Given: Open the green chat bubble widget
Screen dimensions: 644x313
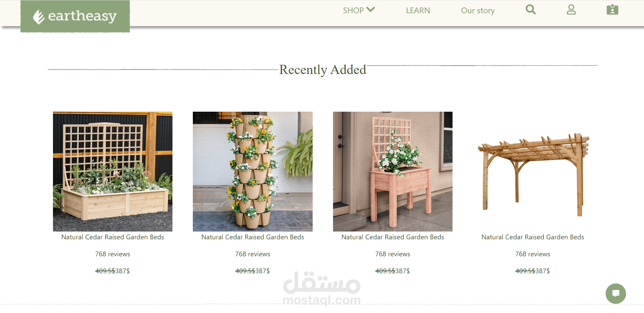Looking at the screenshot, I should (616, 294).
